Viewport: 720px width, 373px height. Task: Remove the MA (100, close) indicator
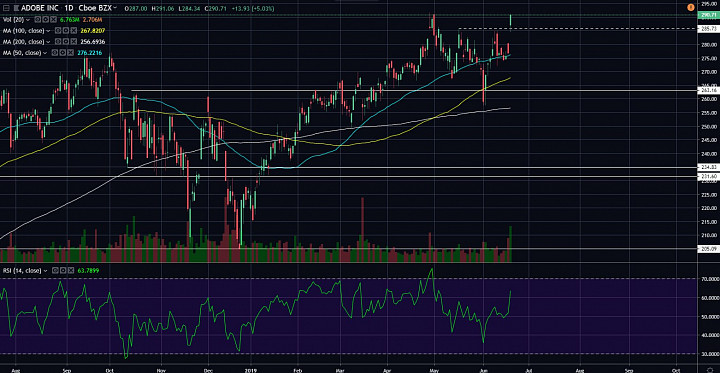point(73,31)
